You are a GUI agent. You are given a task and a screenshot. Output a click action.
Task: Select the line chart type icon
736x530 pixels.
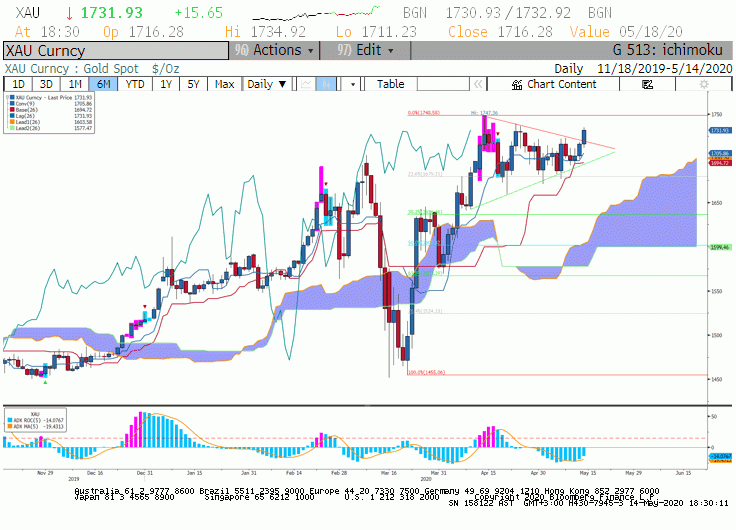(x=306, y=84)
